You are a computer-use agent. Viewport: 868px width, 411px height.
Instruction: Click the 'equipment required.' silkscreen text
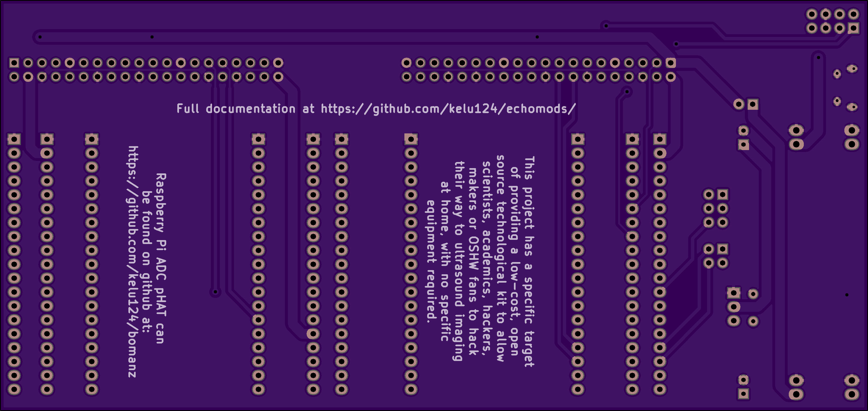tap(431, 261)
